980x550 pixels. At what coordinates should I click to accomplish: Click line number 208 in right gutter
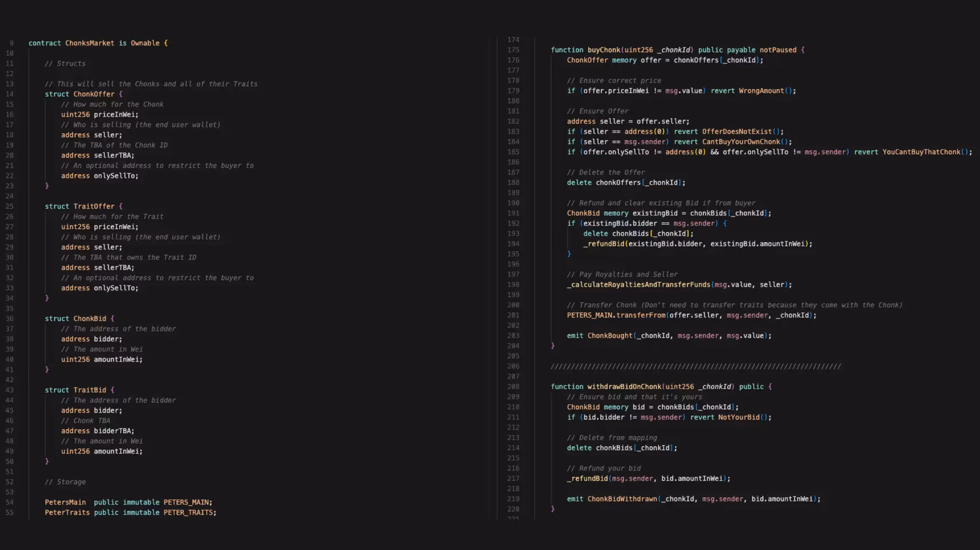coord(513,386)
